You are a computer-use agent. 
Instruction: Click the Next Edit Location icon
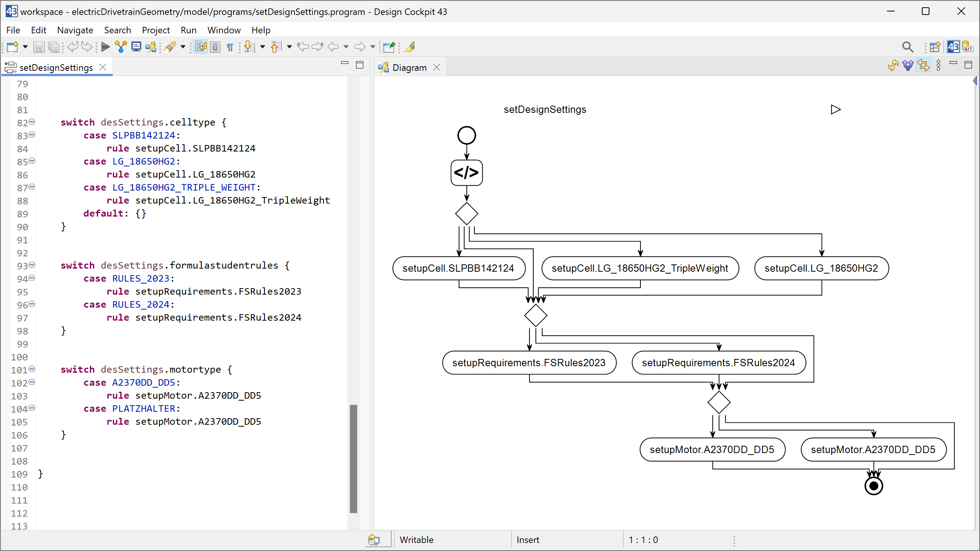click(x=318, y=47)
